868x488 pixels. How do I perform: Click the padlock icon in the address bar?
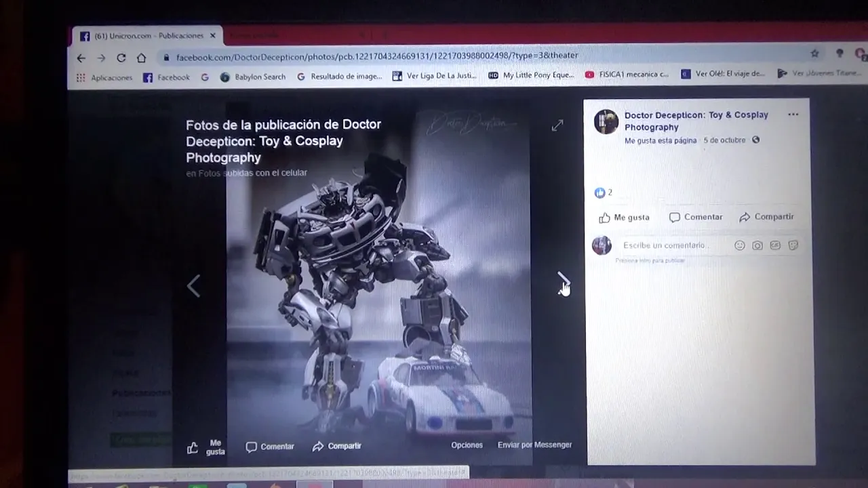166,58
